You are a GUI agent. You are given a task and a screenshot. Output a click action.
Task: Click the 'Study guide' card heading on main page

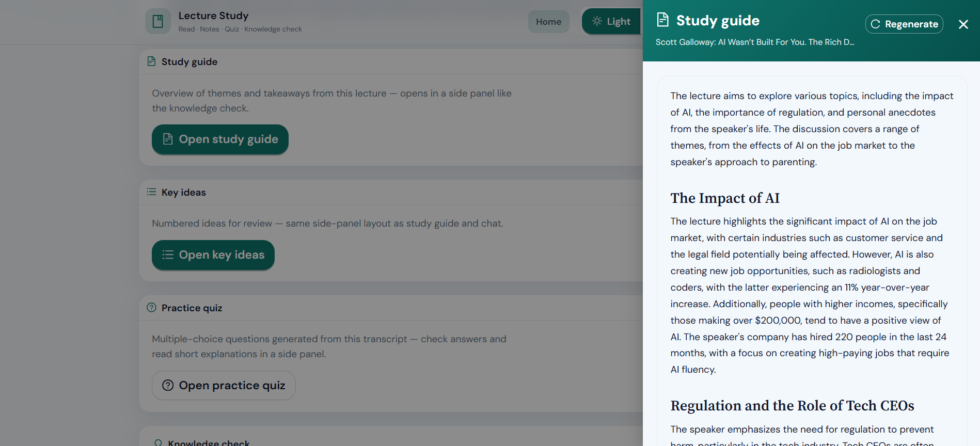(189, 62)
